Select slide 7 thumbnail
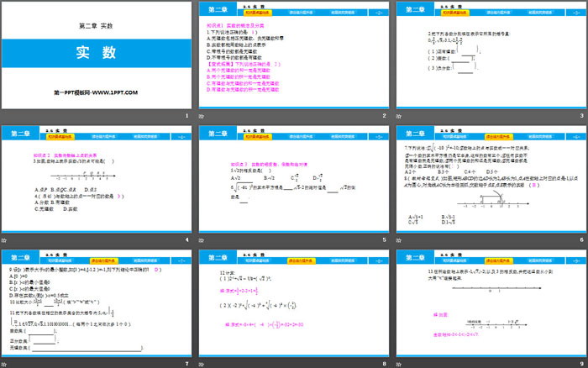This screenshot has width=588, height=368. (97, 302)
